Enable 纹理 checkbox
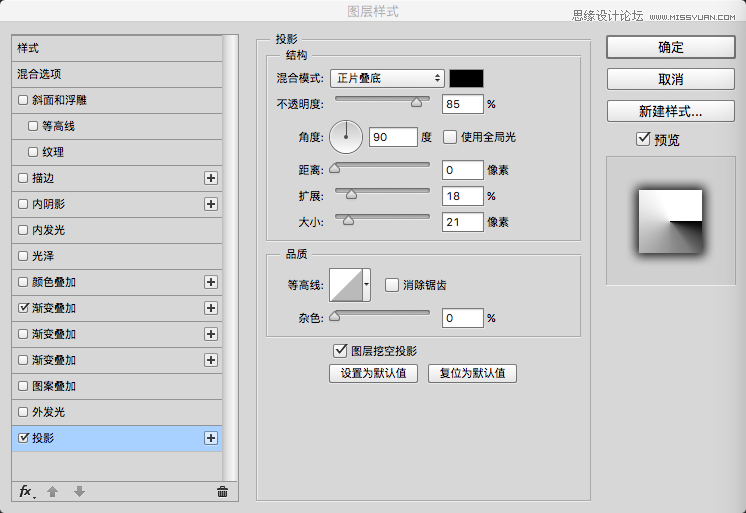The width and height of the screenshot is (746, 513). (33, 152)
